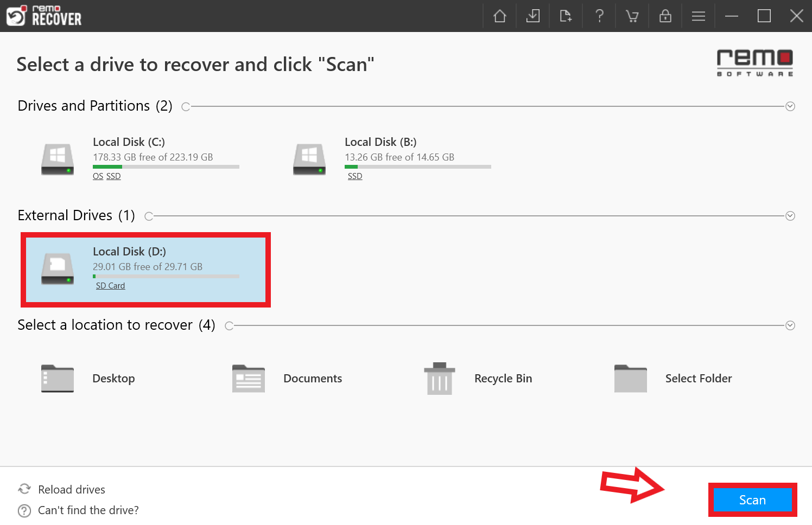Select the Local Disk (D:) label
Screen dimensions: 812x525
tap(129, 252)
